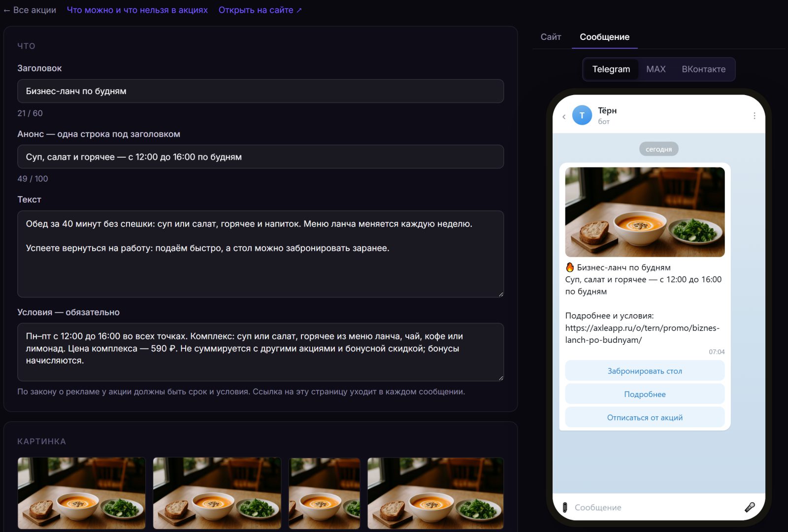Image resolution: width=788 pixels, height=532 pixels.
Task: Click the paperclip attach icon
Action: click(565, 507)
